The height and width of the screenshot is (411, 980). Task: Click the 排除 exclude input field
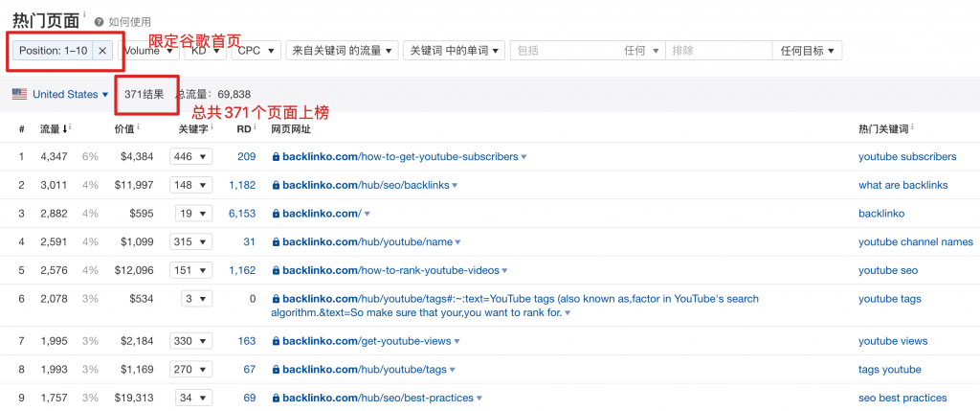pos(716,51)
